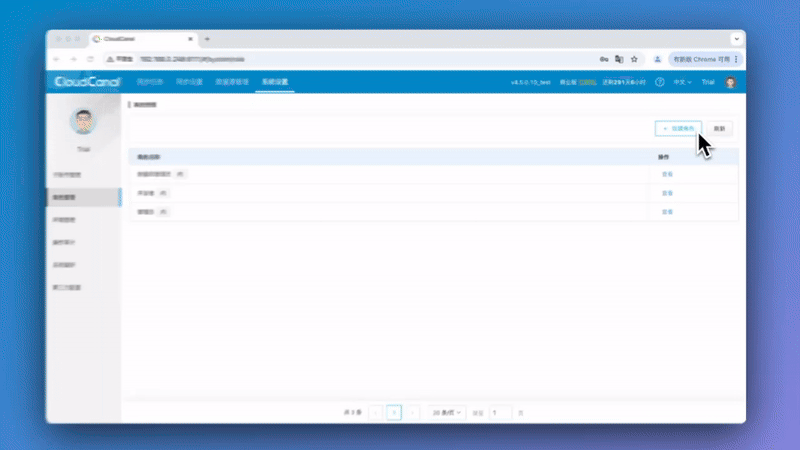Click the green license status label in the header

588,82
